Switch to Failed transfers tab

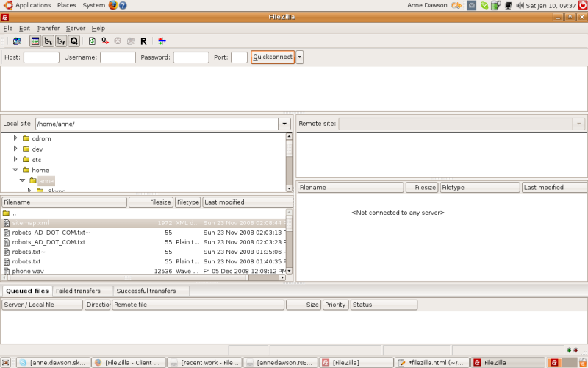pyautogui.click(x=82, y=291)
